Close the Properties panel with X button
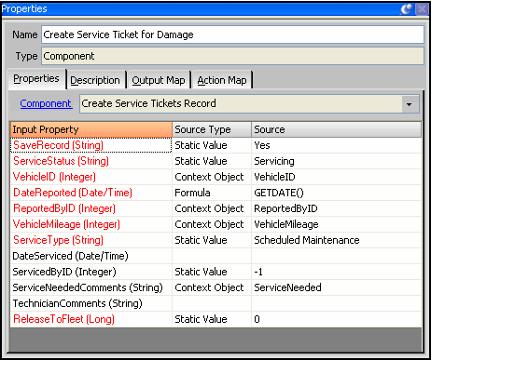This screenshot has height=372, width=528. (x=422, y=9)
